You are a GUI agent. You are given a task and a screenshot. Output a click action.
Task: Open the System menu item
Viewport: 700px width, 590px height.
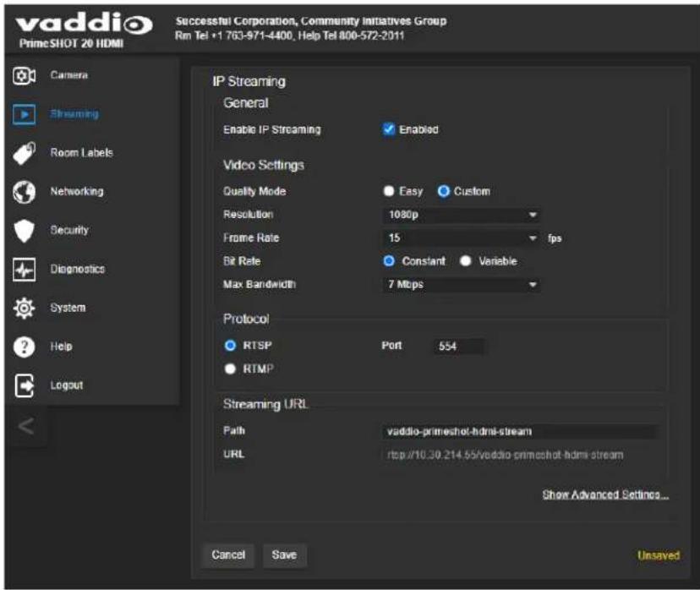pos(68,308)
